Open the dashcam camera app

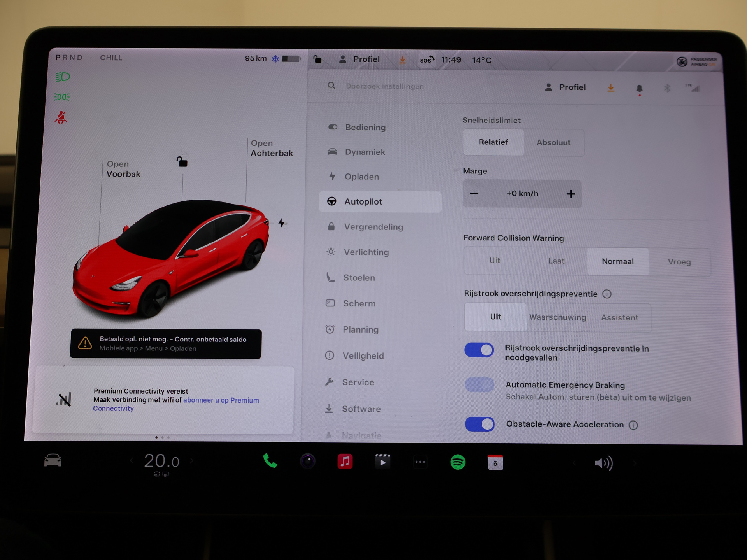pyautogui.click(x=307, y=462)
